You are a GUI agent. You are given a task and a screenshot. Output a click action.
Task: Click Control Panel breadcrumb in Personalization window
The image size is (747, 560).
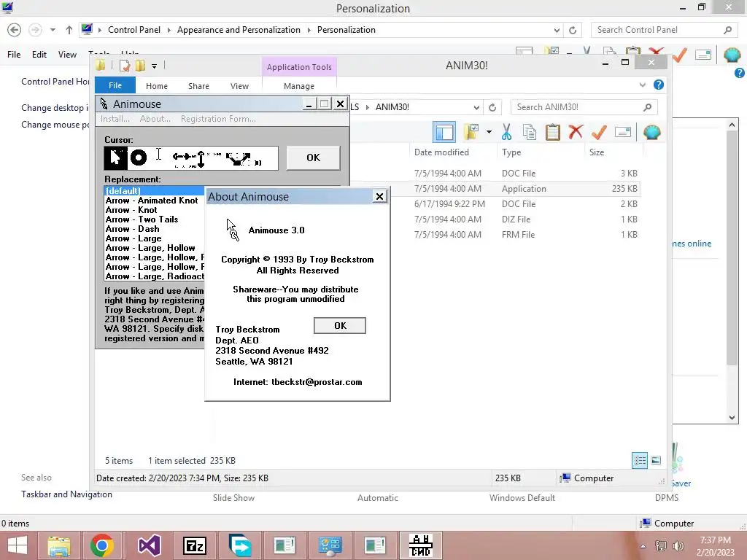pos(134,29)
